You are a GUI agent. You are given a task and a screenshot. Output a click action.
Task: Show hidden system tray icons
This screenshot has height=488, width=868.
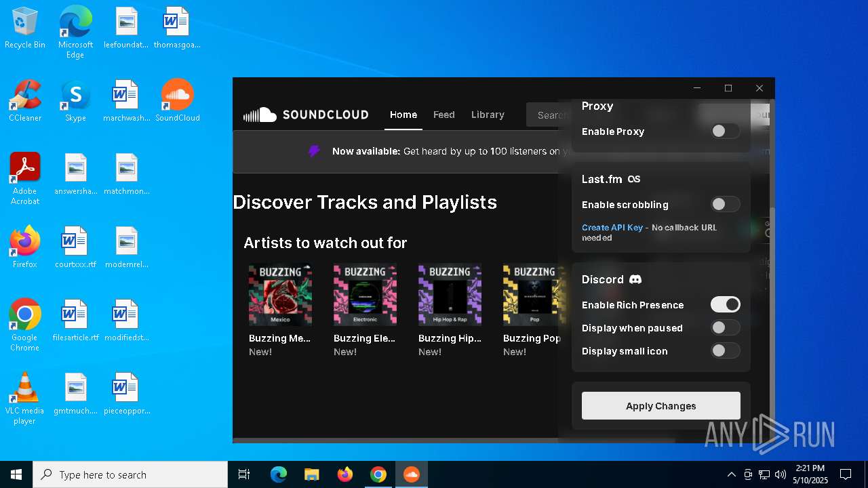(731, 474)
